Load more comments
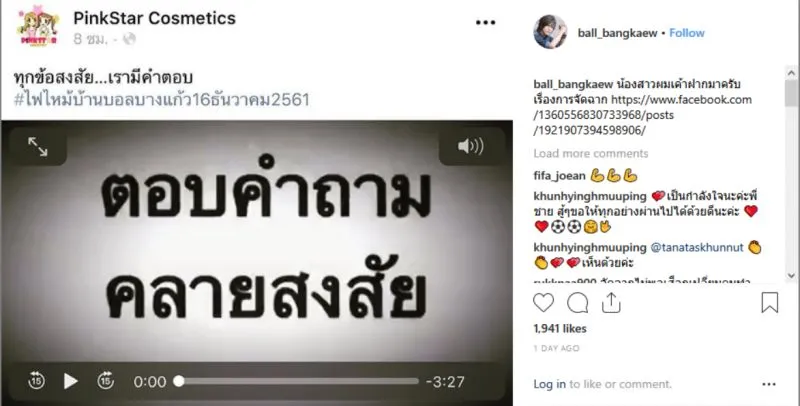This screenshot has height=406, width=800. [591, 154]
